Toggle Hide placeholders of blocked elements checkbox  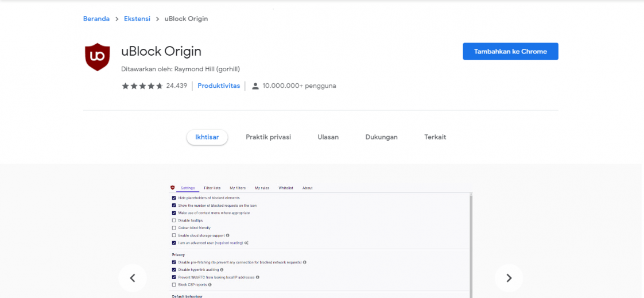tap(174, 198)
